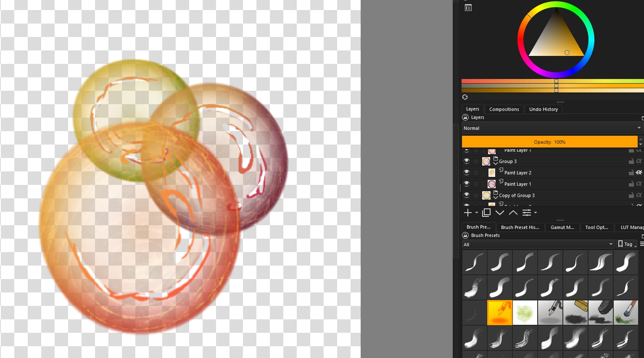
Task: Toggle alpha inheritance on Group 3
Action: [639, 161]
